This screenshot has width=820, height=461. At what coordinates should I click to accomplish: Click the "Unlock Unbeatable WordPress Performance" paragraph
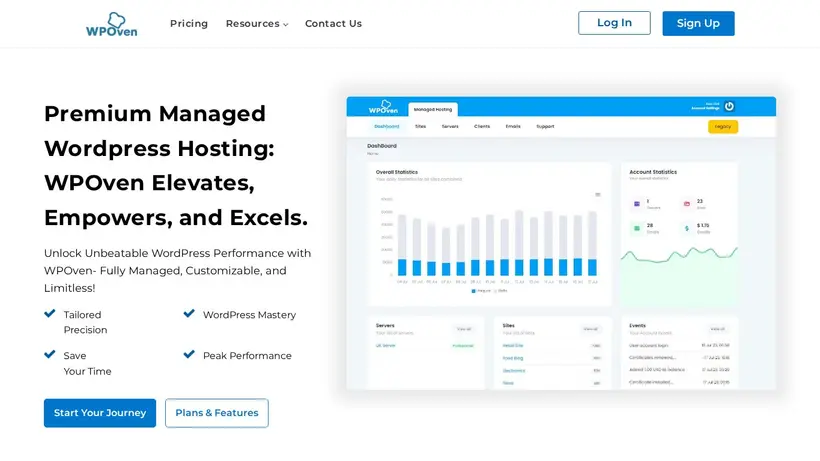(x=177, y=271)
